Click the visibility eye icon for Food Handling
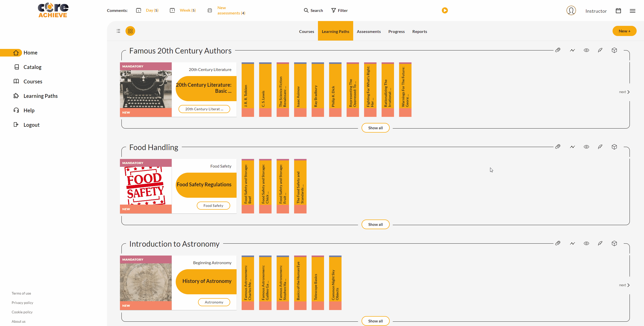Image resolution: width=644 pixels, height=326 pixels. (x=586, y=147)
